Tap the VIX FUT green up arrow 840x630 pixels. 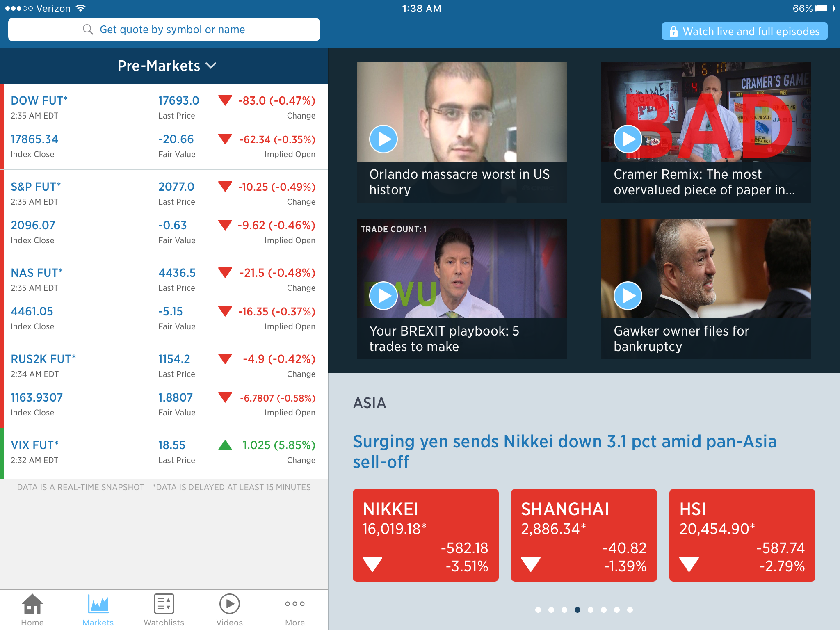pos(225,445)
